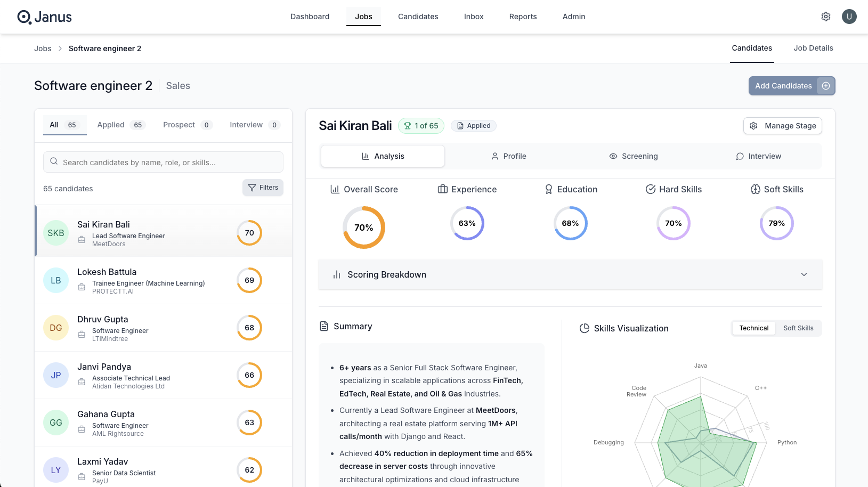Open the settings gear icon in top bar

tap(825, 17)
